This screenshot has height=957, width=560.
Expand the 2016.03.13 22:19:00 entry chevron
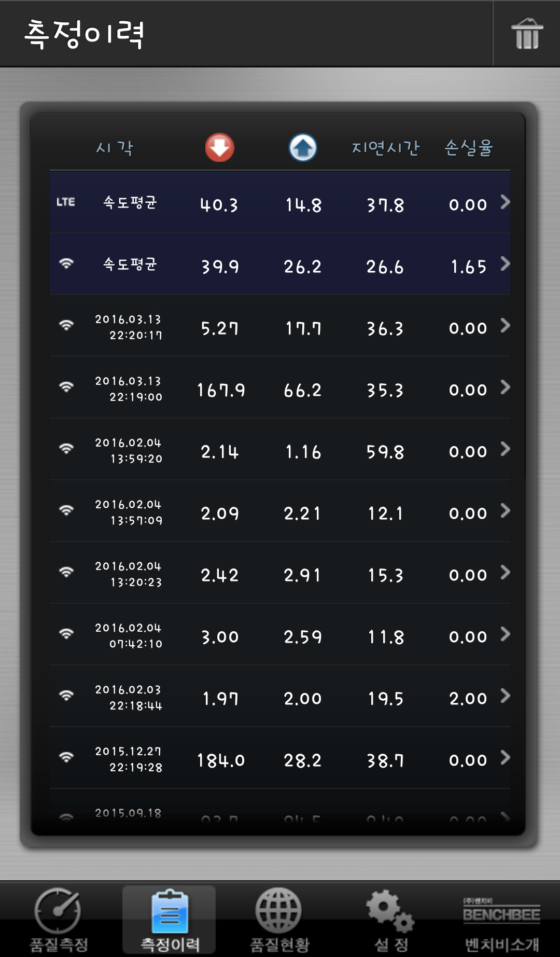[505, 387]
